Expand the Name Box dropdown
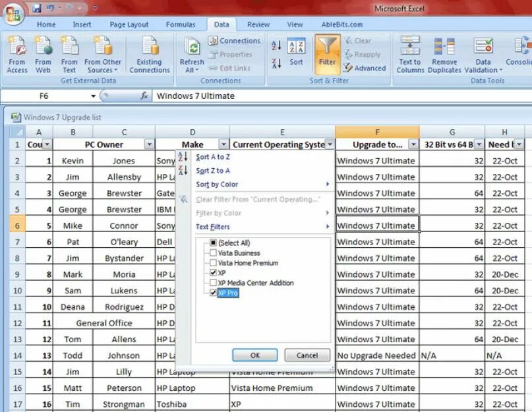 point(93,96)
